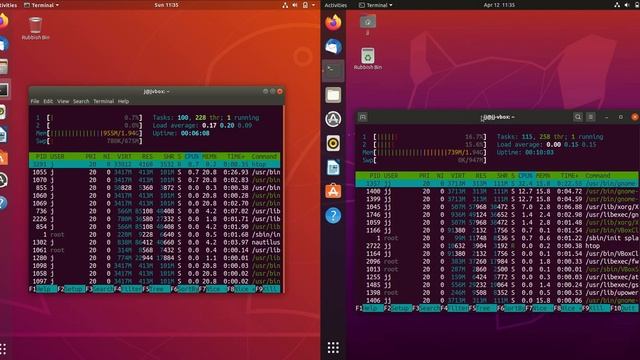Open the hamburger menu in right terminal's header
Image resolution: width=640 pixels, height=360 pixels.
(591, 117)
